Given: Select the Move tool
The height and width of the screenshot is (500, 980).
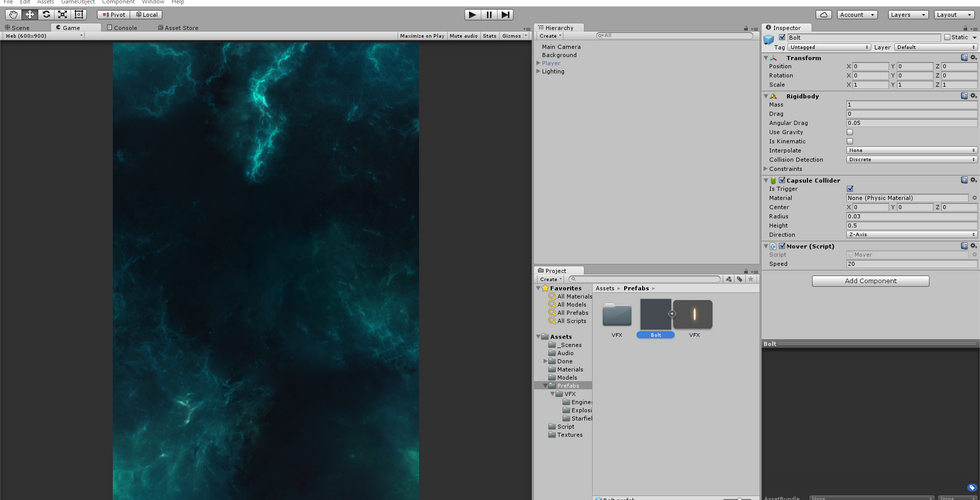Looking at the screenshot, I should click(30, 15).
